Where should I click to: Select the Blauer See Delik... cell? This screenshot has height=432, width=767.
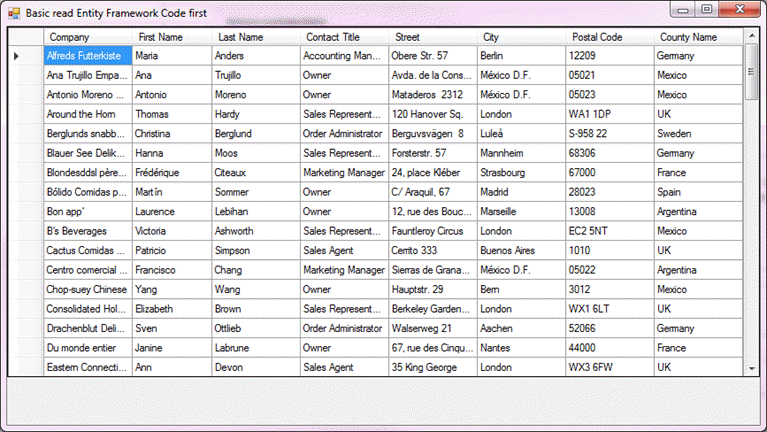[x=88, y=153]
